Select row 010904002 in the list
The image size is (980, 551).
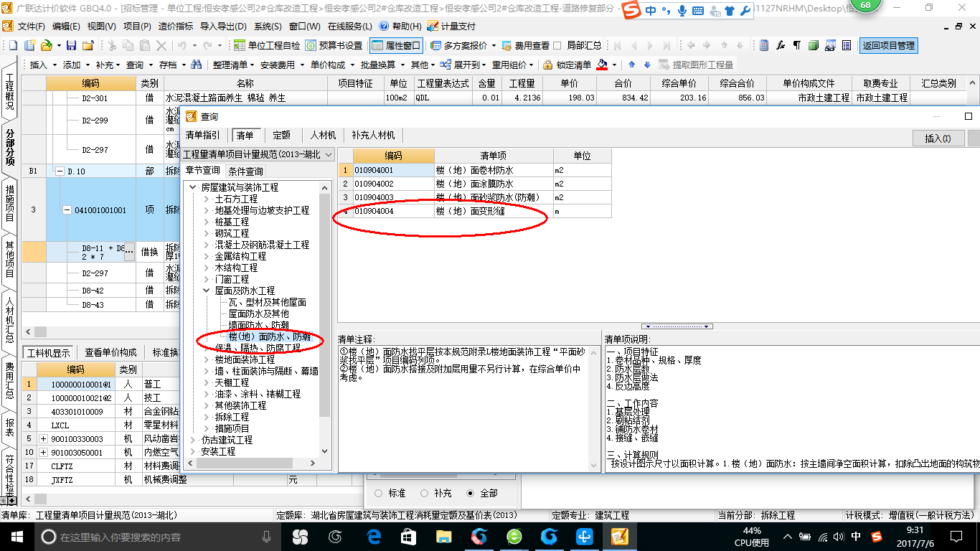474,184
